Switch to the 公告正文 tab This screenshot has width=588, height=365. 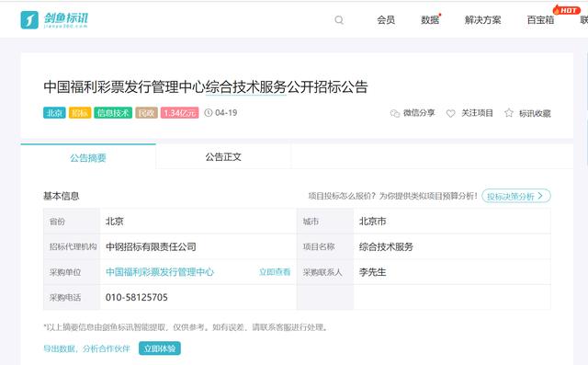223,157
